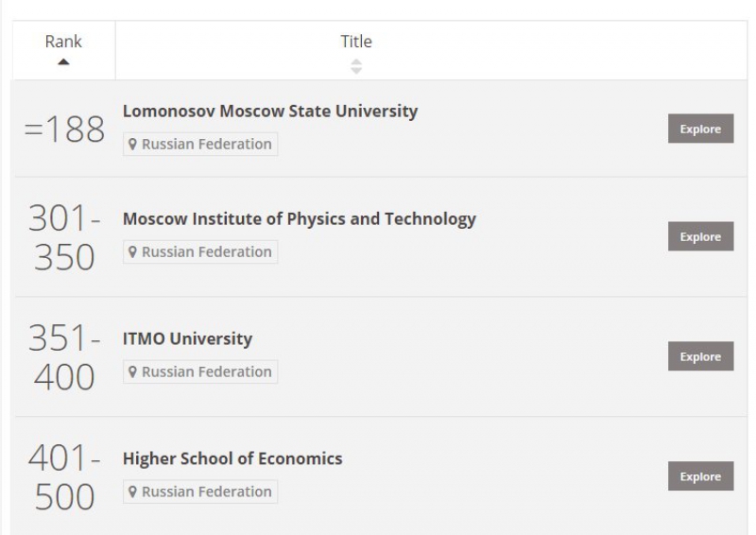This screenshot has height=535, width=756.
Task: Hit Explore next to Higher School of Economics
Action: click(x=700, y=476)
